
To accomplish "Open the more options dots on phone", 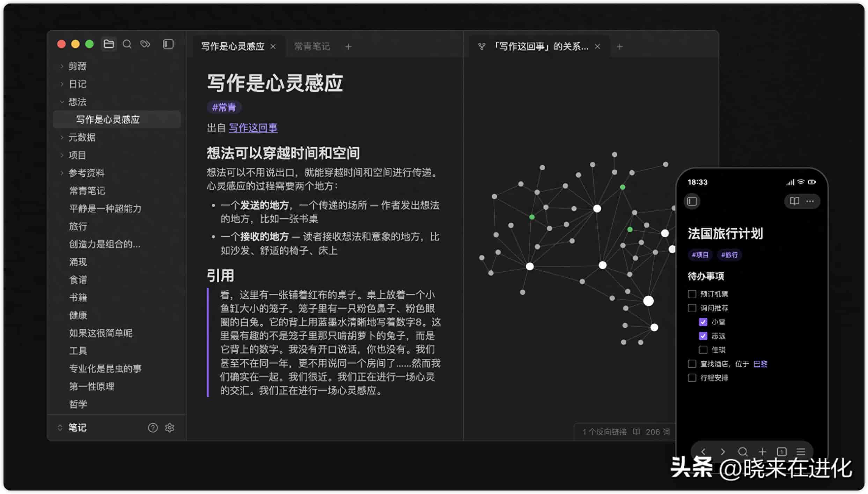I will click(810, 201).
